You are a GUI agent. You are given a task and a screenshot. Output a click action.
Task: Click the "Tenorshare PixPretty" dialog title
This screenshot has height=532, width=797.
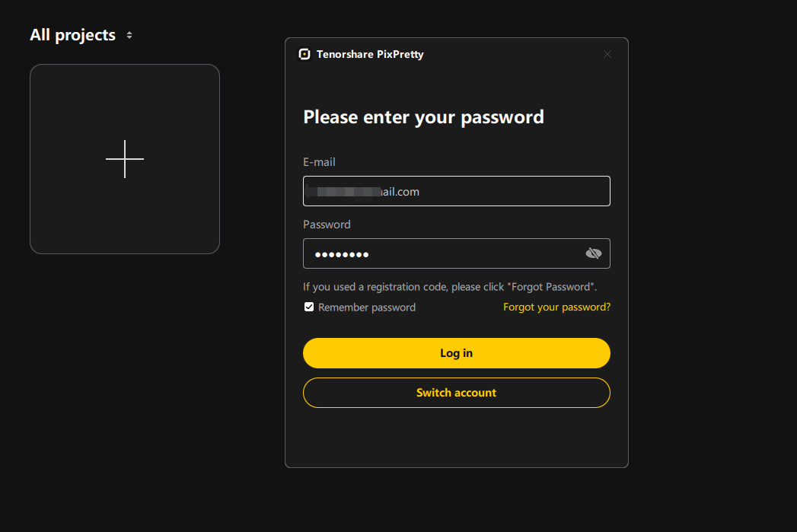coord(370,54)
